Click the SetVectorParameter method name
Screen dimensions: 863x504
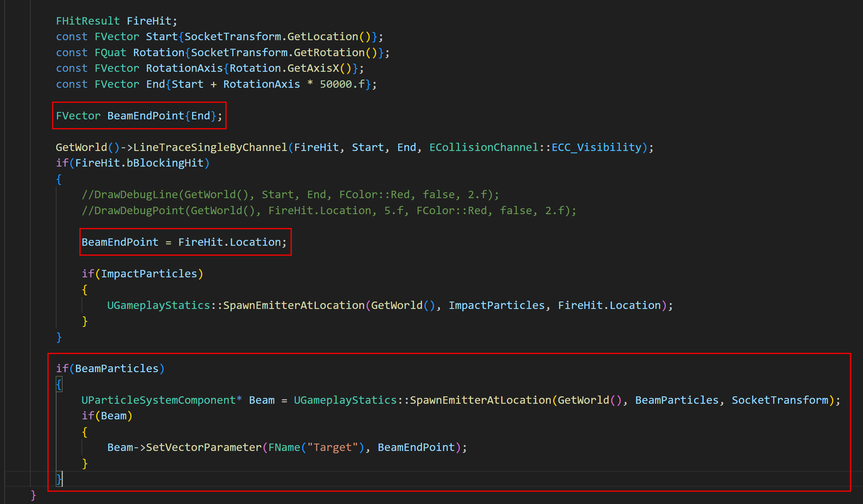[203, 447]
